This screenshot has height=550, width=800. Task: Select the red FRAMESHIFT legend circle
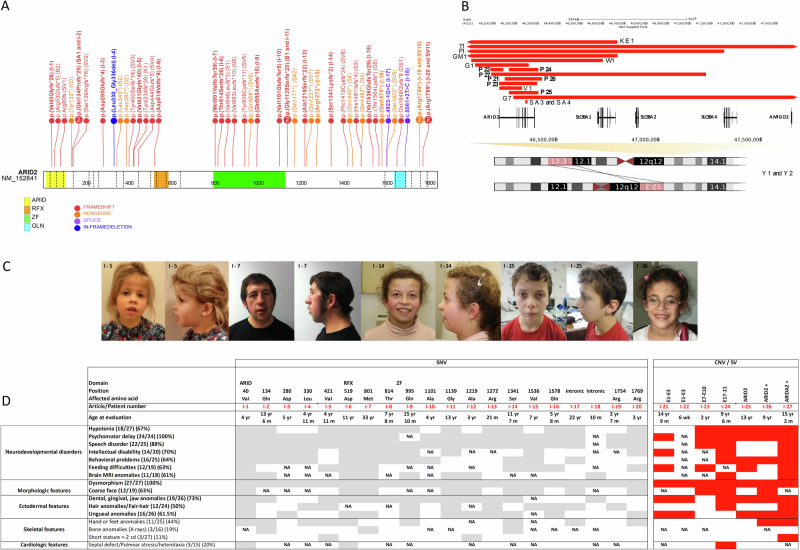click(77, 208)
